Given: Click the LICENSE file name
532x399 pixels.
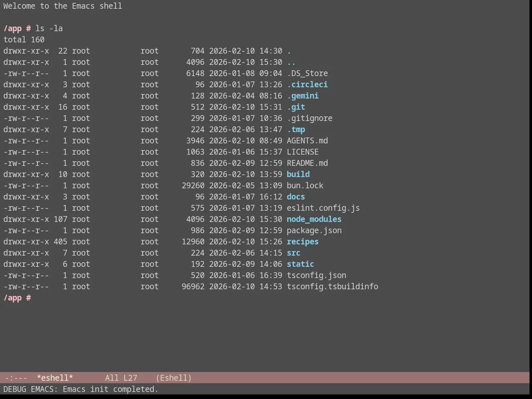Looking at the screenshot, I should [x=303, y=152].
